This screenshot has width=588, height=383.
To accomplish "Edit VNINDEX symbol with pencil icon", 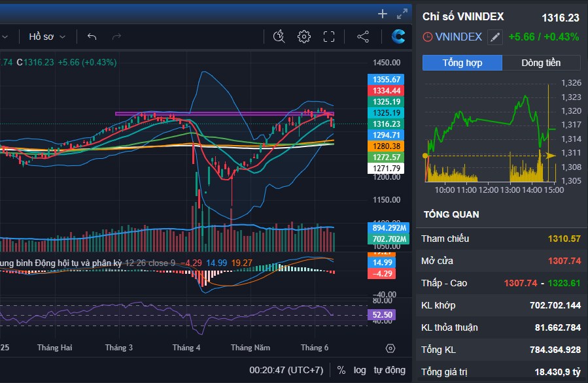I will pos(495,37).
